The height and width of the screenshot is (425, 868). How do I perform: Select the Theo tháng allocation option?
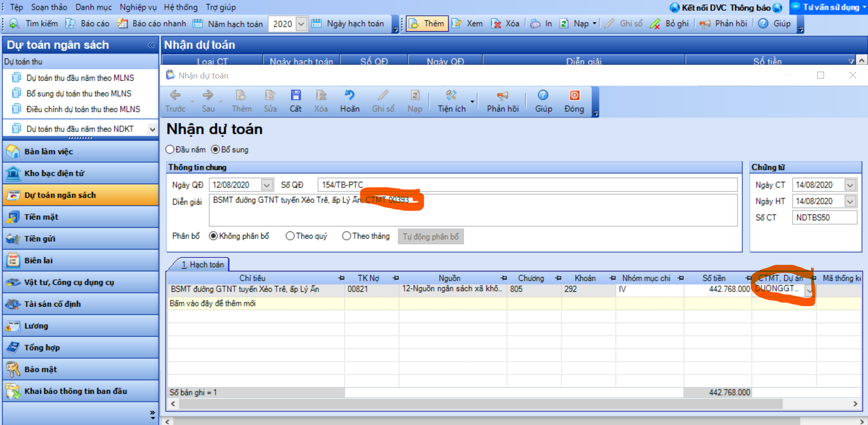click(347, 236)
